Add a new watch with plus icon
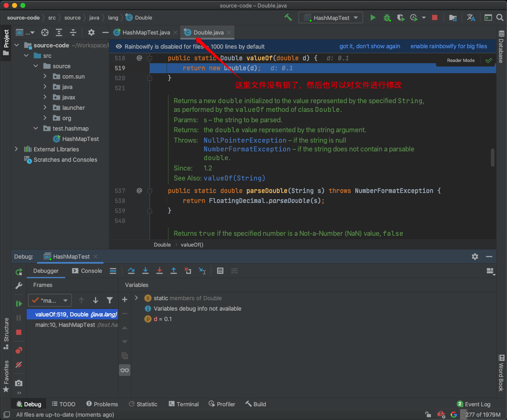The image size is (507, 420). pyautogui.click(x=124, y=299)
